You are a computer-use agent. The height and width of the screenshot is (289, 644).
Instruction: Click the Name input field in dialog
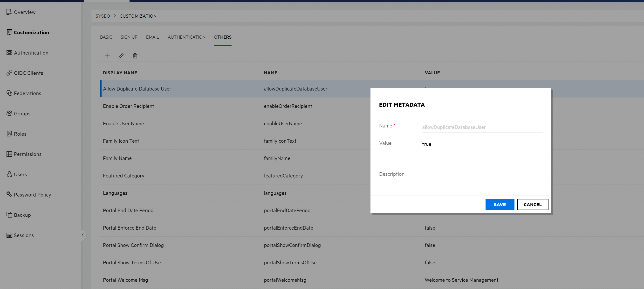pyautogui.click(x=482, y=127)
